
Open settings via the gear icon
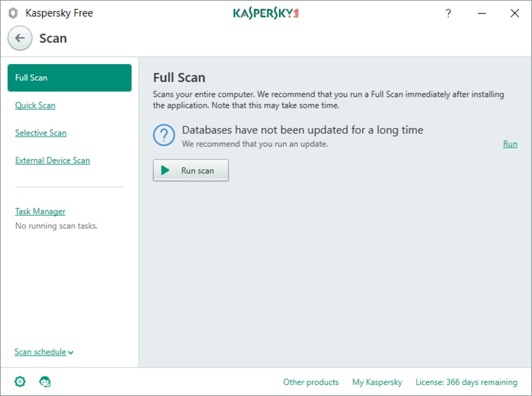coord(20,382)
